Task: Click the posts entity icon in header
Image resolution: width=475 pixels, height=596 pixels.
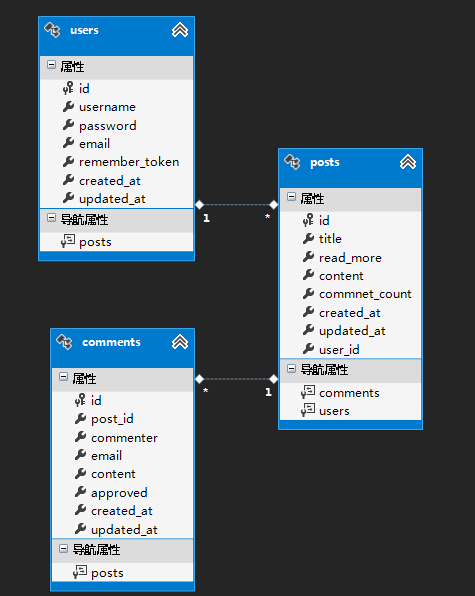Action: click(292, 162)
